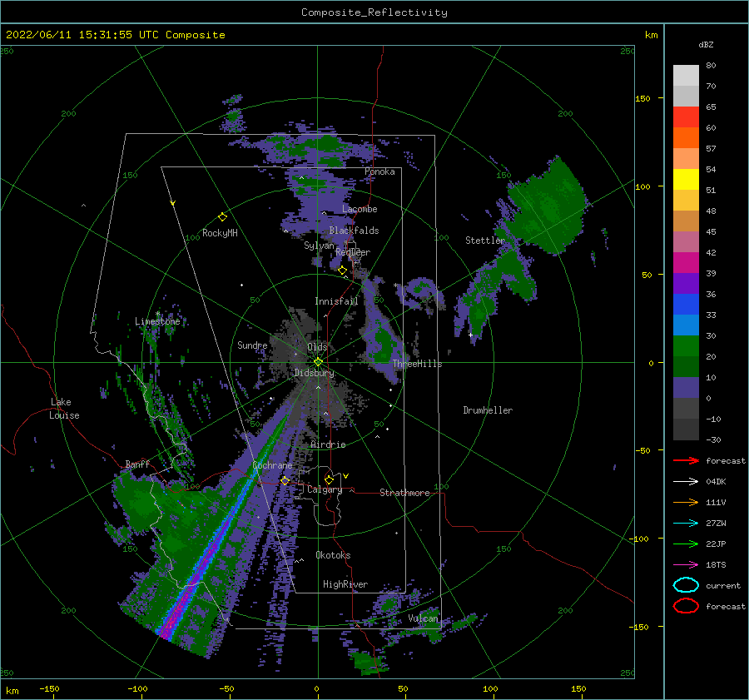Image resolution: width=749 pixels, height=700 pixels.
Task: Click the Ponoka town label
Action: (x=379, y=171)
